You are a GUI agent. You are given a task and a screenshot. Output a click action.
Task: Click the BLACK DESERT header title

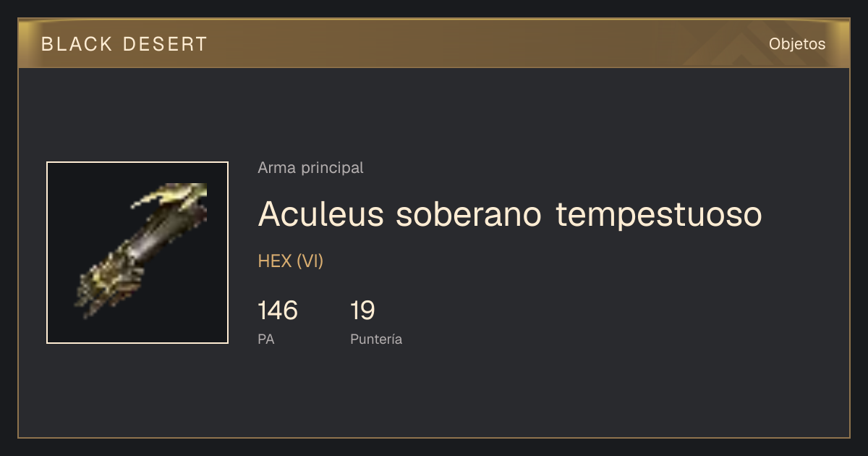(124, 44)
